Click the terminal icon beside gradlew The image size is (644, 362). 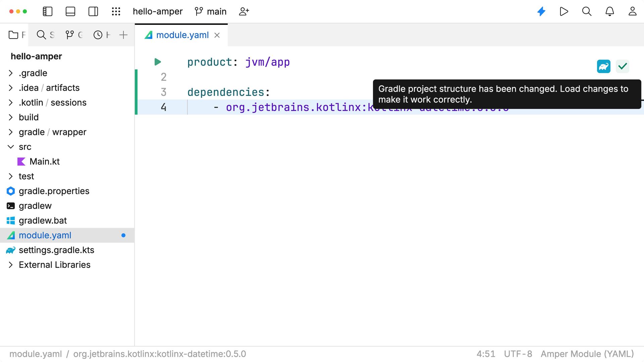[11, 206]
